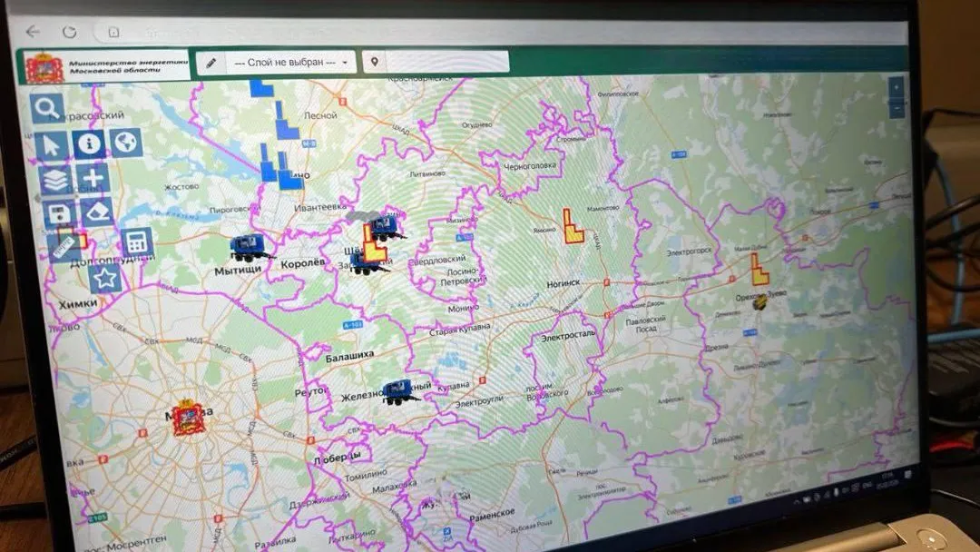Viewport: 980px width, 552px height.
Task: Click the star favorites icon
Action: [x=105, y=278]
